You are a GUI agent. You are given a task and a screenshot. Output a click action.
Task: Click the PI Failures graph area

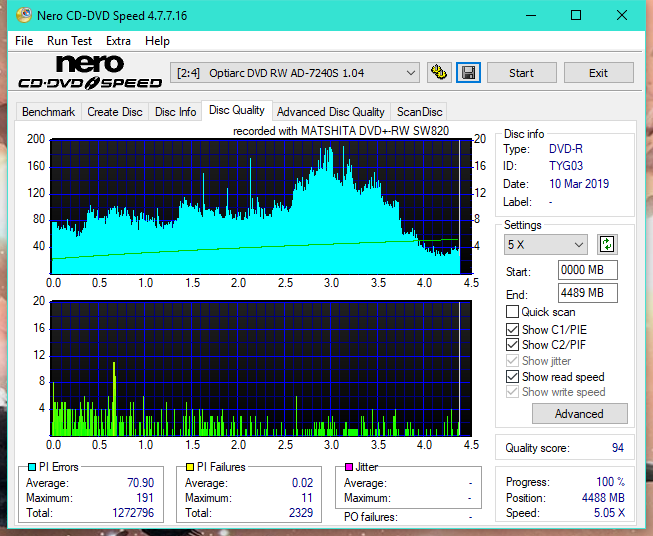click(262, 368)
